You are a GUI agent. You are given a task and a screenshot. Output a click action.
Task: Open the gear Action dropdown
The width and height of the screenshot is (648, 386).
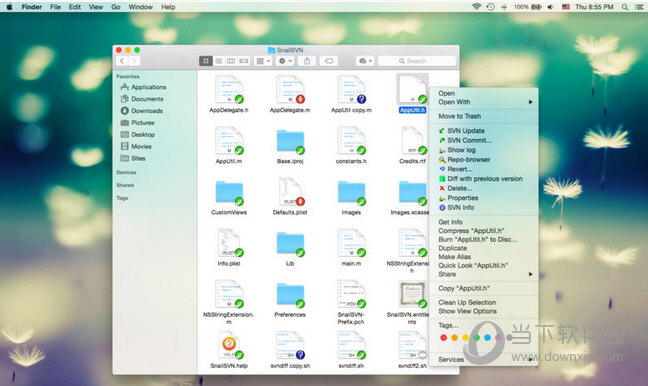coord(285,61)
